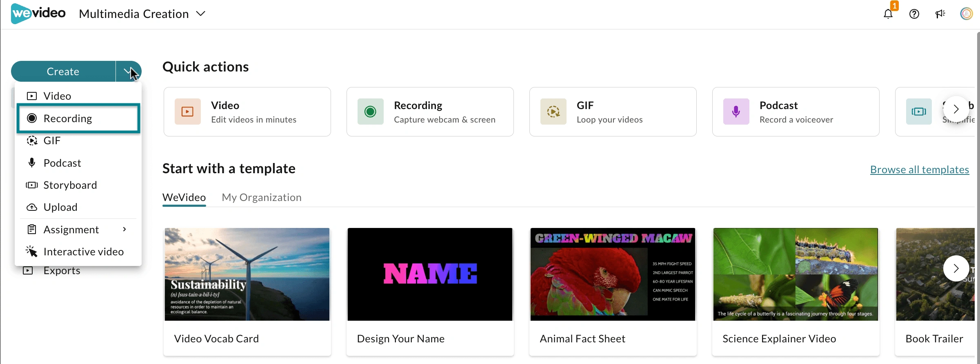
Task: Open the notifications bell icon
Action: click(888, 14)
